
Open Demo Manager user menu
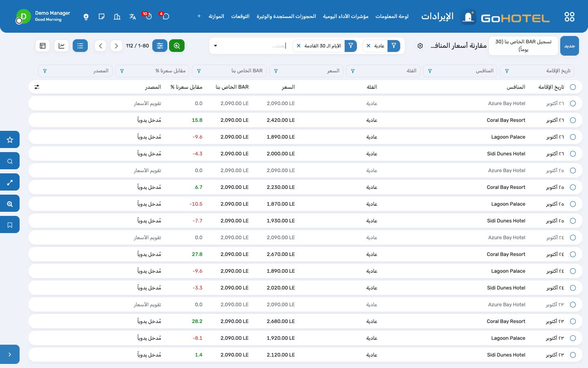pyautogui.click(x=43, y=16)
